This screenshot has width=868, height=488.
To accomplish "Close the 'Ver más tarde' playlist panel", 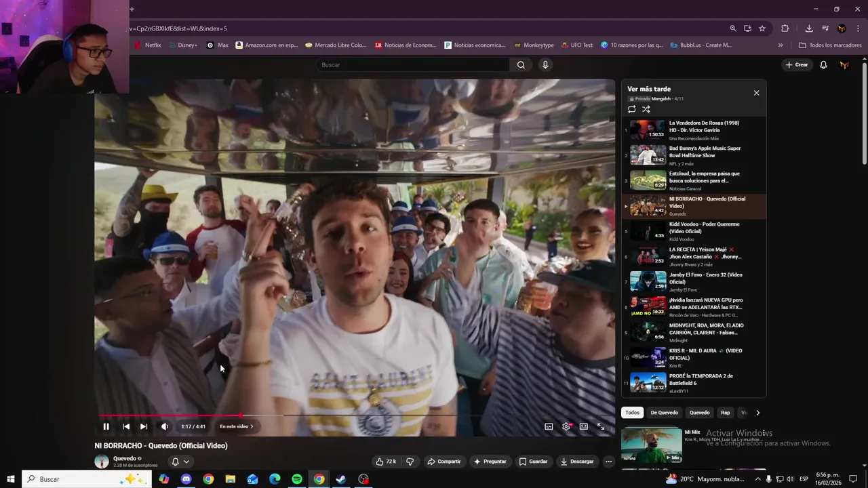I will pyautogui.click(x=757, y=93).
